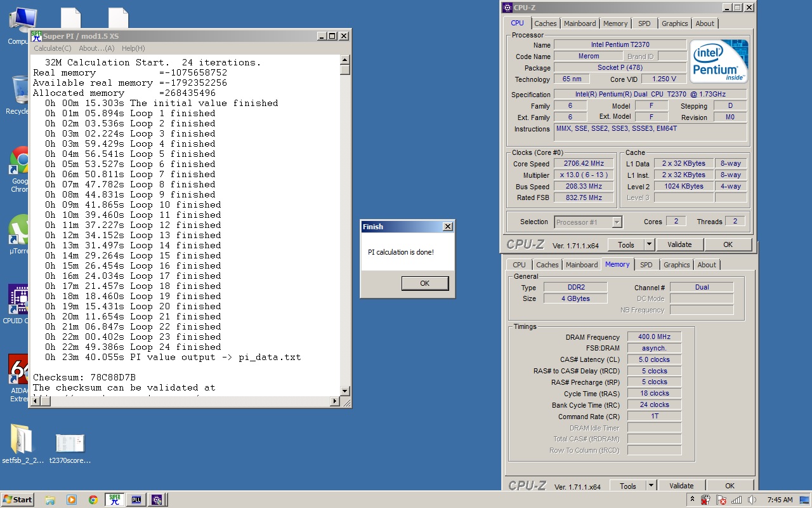
Task: Select the µTorrent desktop shortcut
Action: 19,235
